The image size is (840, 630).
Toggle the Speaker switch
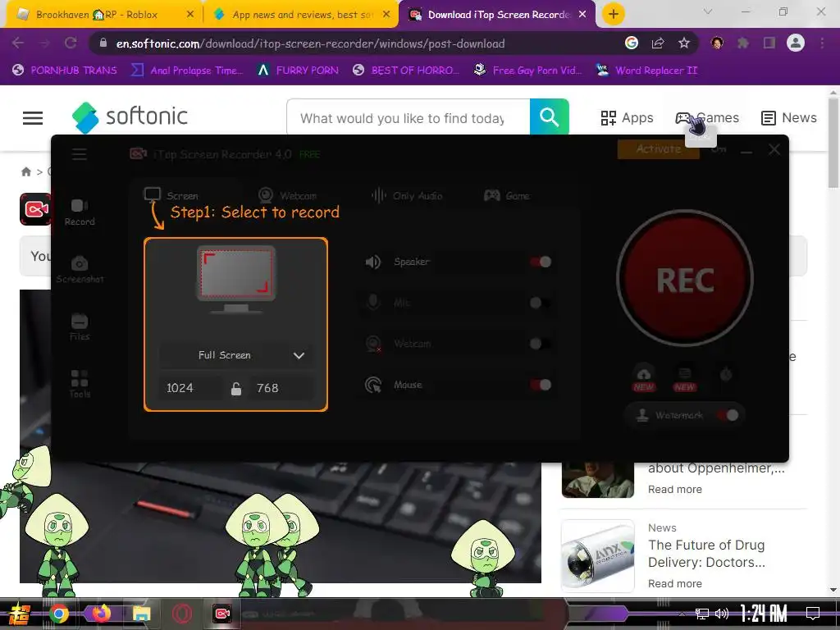click(x=541, y=262)
